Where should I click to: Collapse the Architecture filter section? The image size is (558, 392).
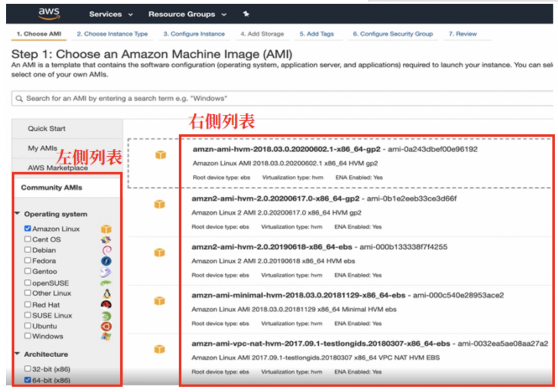(17, 354)
